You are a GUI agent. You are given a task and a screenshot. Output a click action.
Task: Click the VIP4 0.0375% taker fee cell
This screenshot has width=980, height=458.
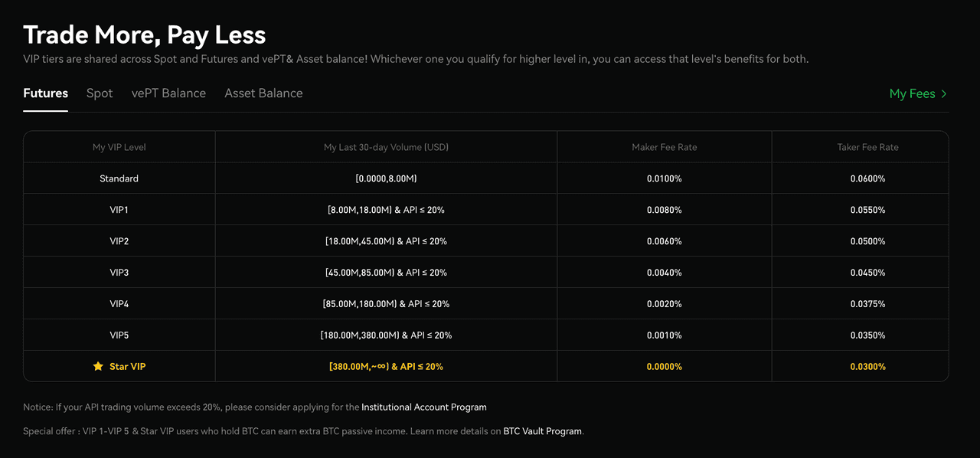click(x=867, y=304)
